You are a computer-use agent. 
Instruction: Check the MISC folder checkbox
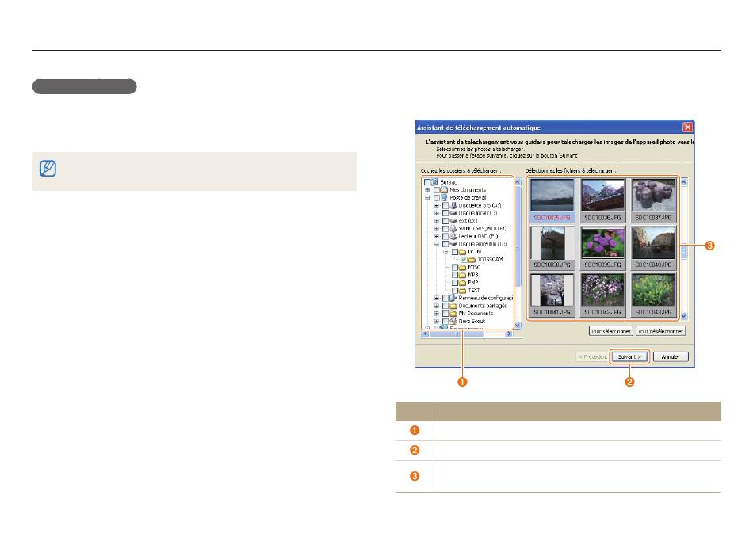pos(455,267)
